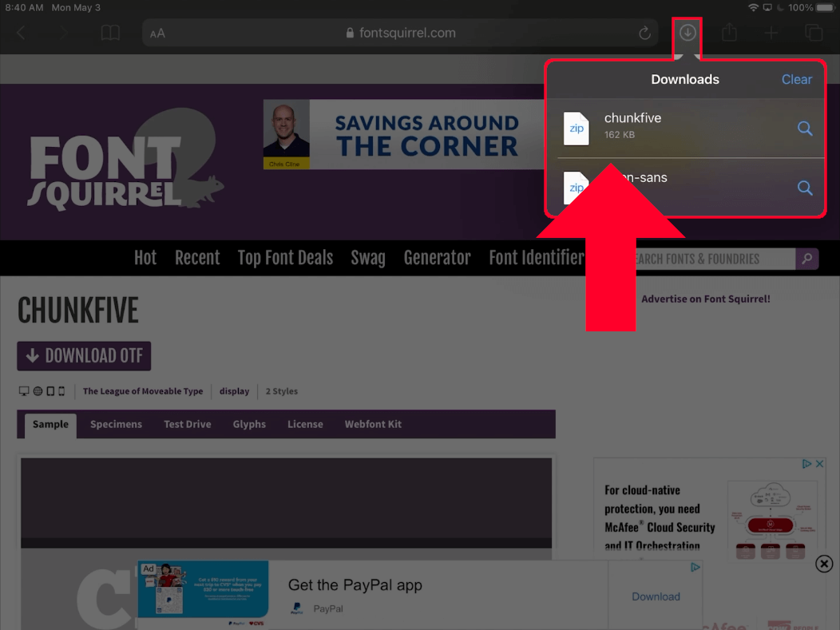This screenshot has height=630, width=840.
Task: Open the Safari downloads button
Action: coord(687,33)
